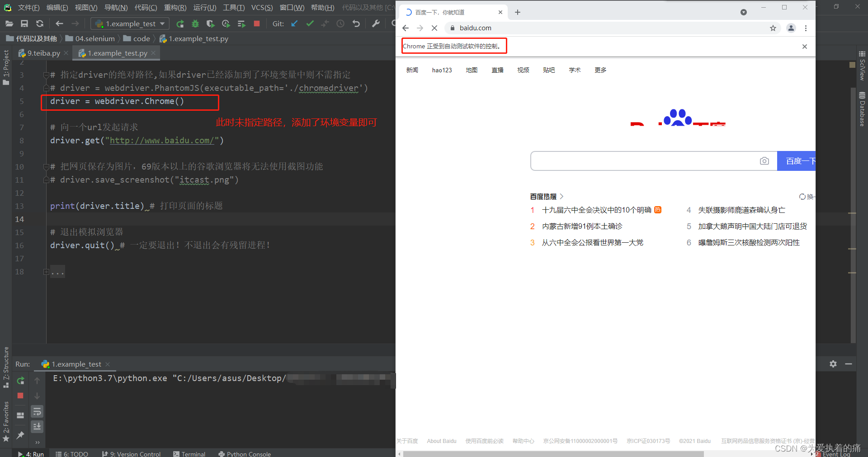
Task: Open a new Chrome tab with plus
Action: click(x=518, y=12)
